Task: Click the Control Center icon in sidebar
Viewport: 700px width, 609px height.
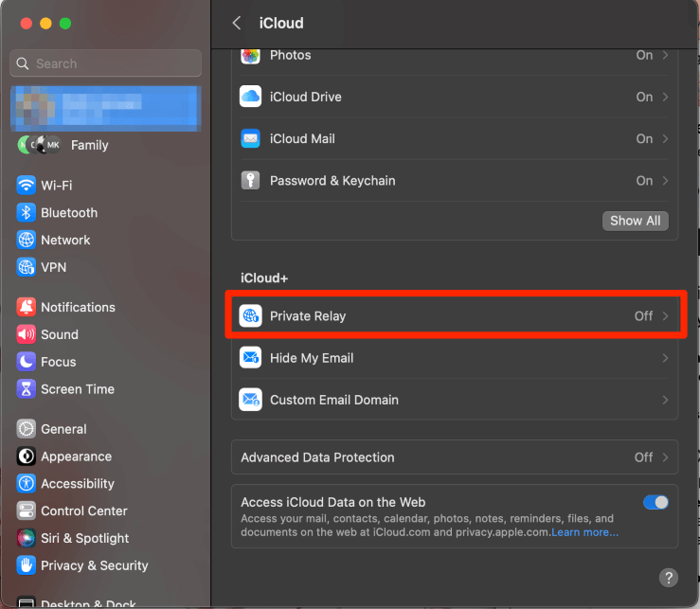Action: 27,510
